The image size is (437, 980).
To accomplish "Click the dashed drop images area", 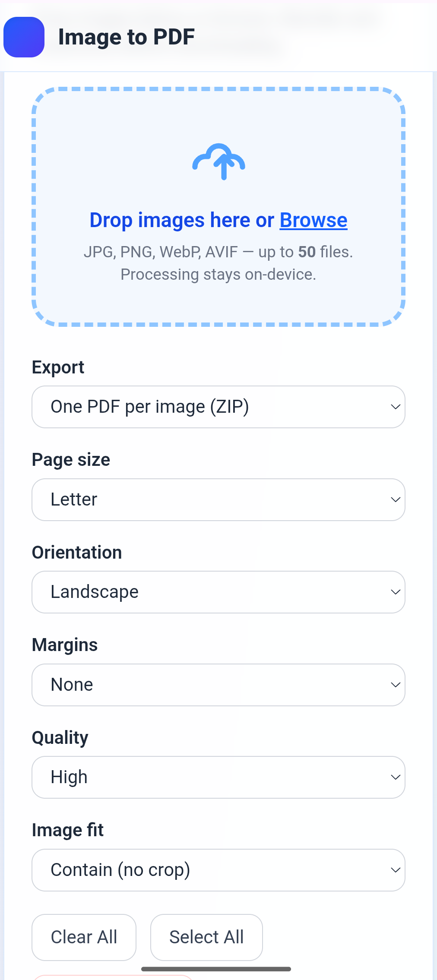I will click(x=218, y=207).
